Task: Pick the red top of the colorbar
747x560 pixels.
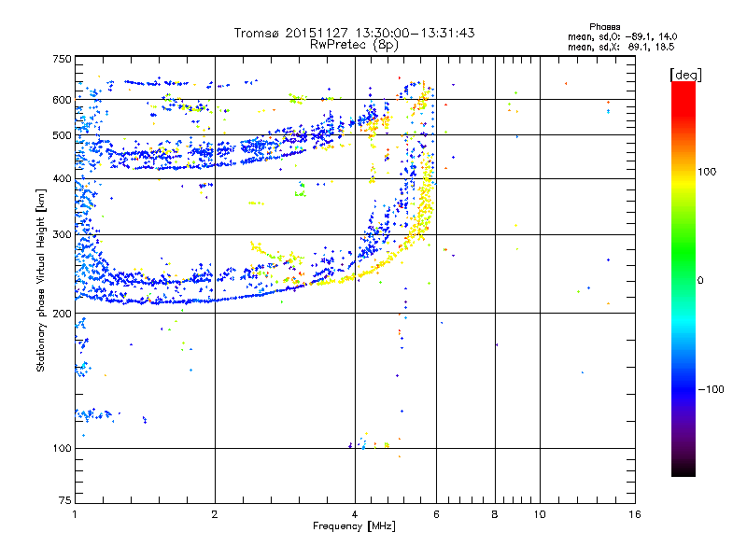Action: click(683, 89)
